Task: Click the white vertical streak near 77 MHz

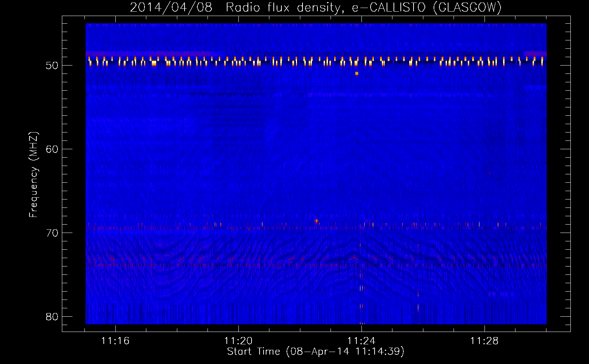Action: tap(361, 288)
